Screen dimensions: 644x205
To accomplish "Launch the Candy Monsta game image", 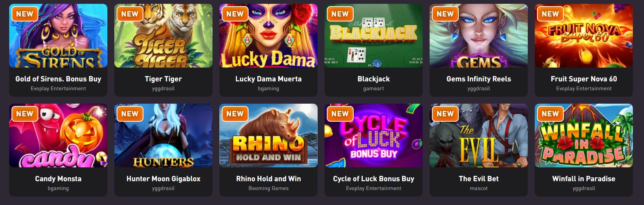I will [58, 136].
